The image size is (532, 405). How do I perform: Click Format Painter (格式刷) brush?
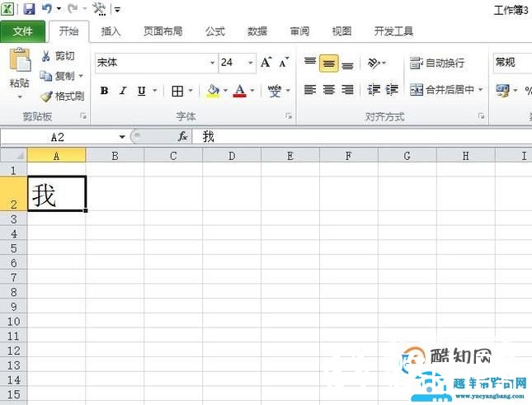point(62,97)
